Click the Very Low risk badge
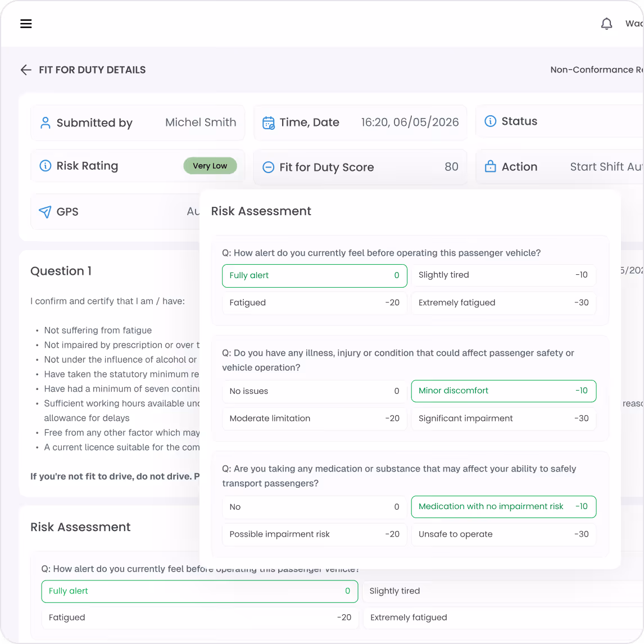644x644 pixels. pyautogui.click(x=210, y=166)
